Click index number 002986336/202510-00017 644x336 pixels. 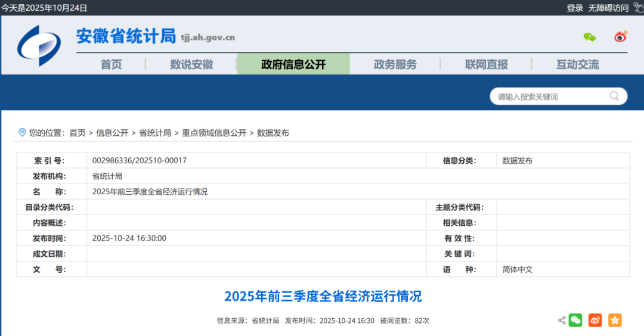pyautogui.click(x=139, y=160)
